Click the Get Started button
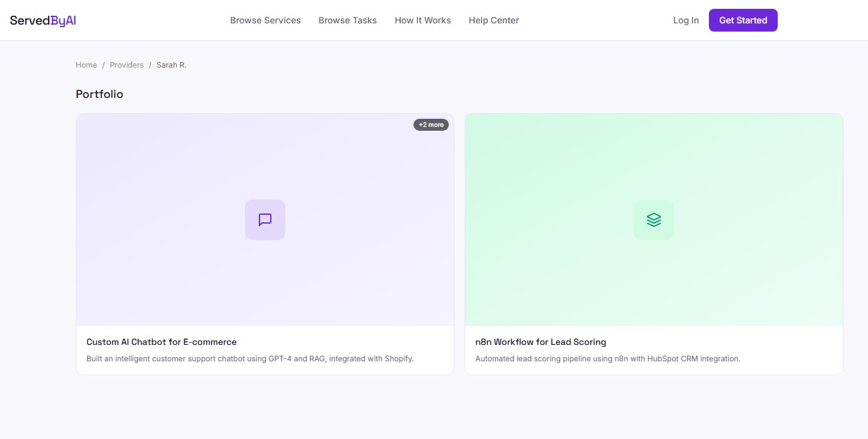The image size is (868, 439). click(x=743, y=20)
